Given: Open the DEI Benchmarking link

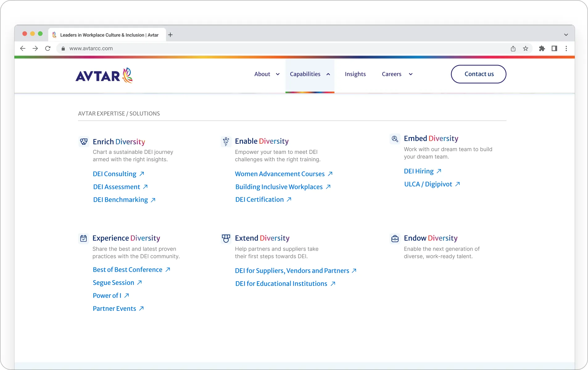Looking at the screenshot, I should [120, 200].
